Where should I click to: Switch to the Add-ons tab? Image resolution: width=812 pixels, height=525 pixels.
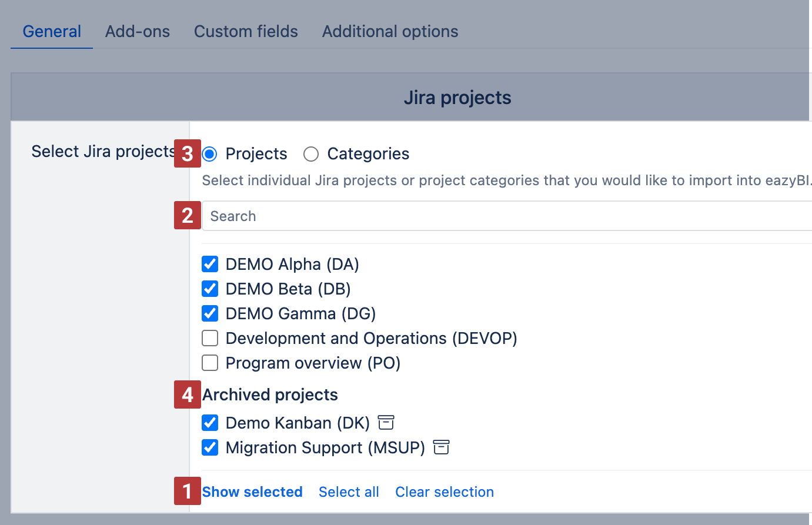138,32
